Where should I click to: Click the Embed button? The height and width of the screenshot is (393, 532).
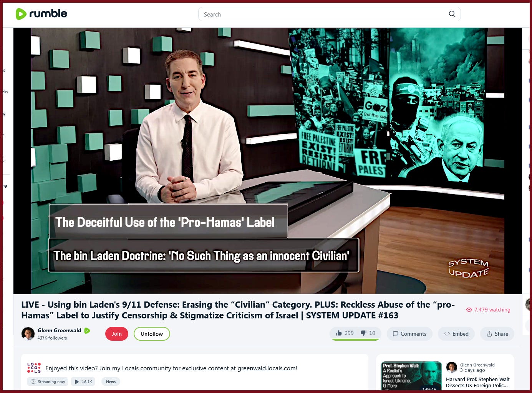pyautogui.click(x=456, y=334)
